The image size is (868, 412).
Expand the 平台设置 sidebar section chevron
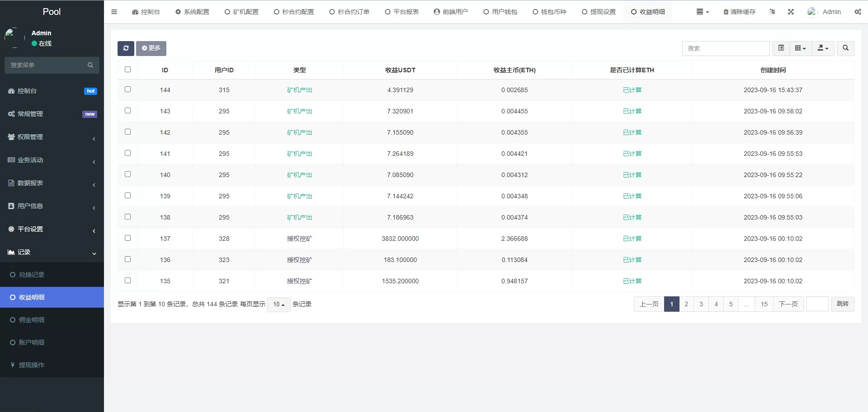point(94,231)
